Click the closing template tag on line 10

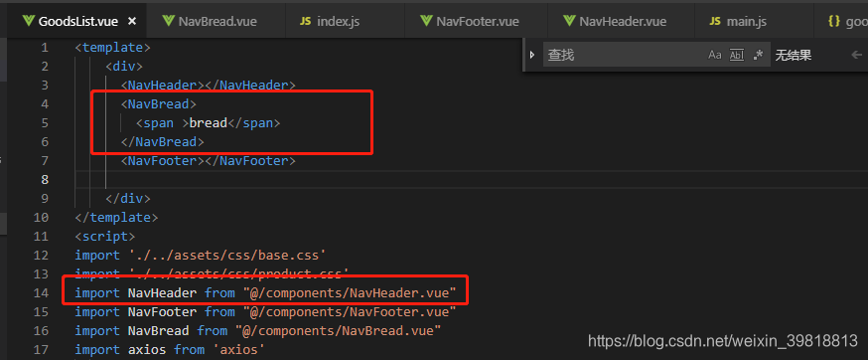pyautogui.click(x=117, y=217)
